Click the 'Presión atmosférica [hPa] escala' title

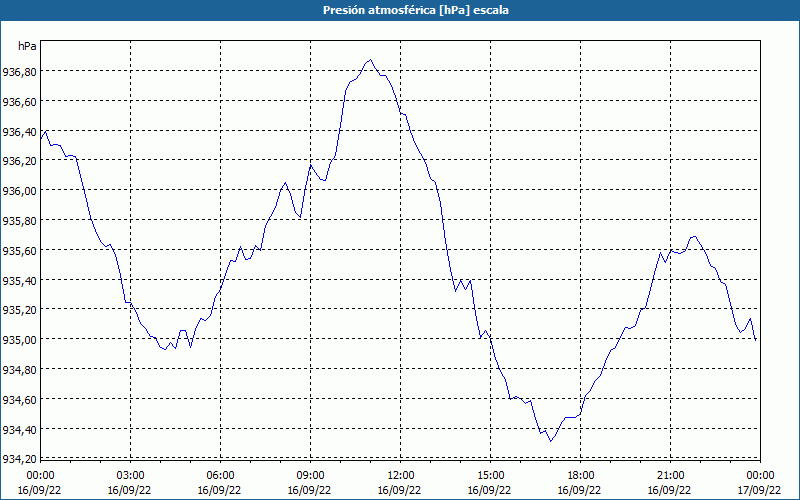(x=416, y=10)
